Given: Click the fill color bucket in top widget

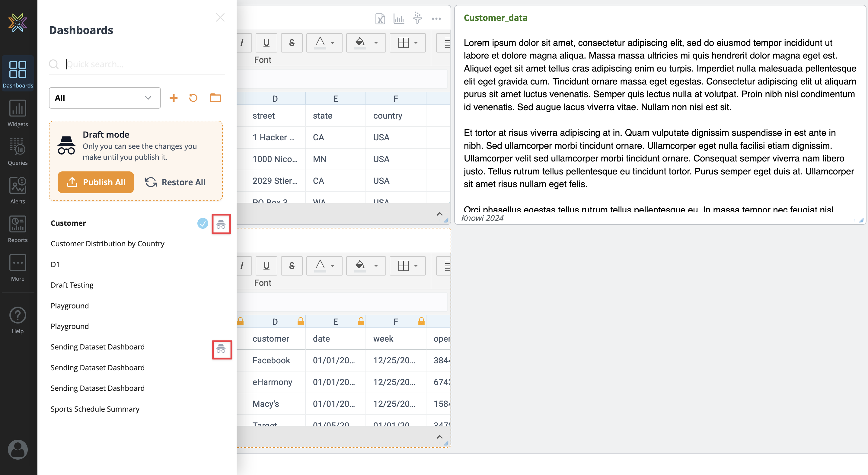Looking at the screenshot, I should click(x=360, y=43).
